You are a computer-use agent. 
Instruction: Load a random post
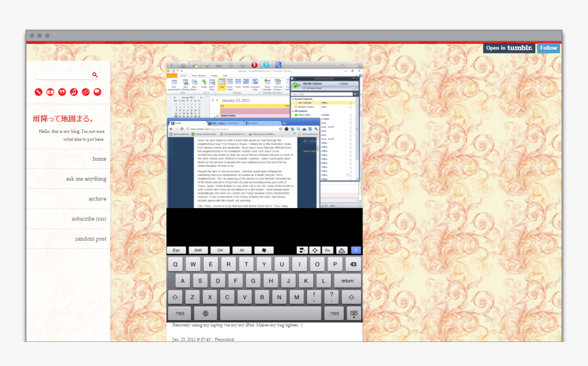pos(91,239)
